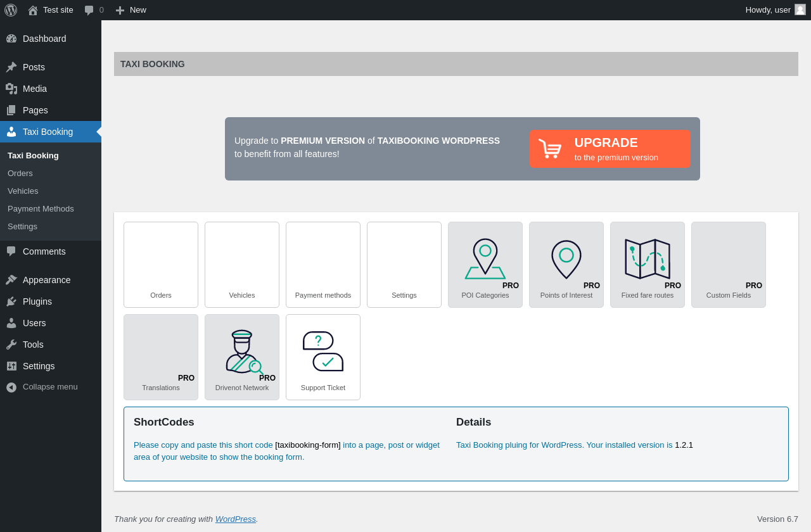Open Comments in the sidebar menu
The image size is (811, 532).
tap(51, 251)
